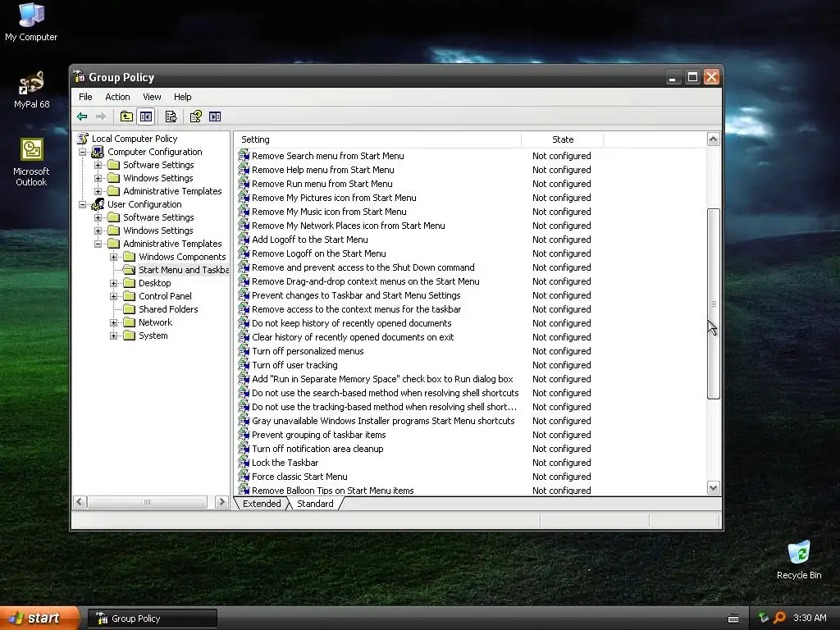Image resolution: width=840 pixels, height=630 pixels.
Task: Click the clock showing 3:30 AM
Action: (x=810, y=618)
